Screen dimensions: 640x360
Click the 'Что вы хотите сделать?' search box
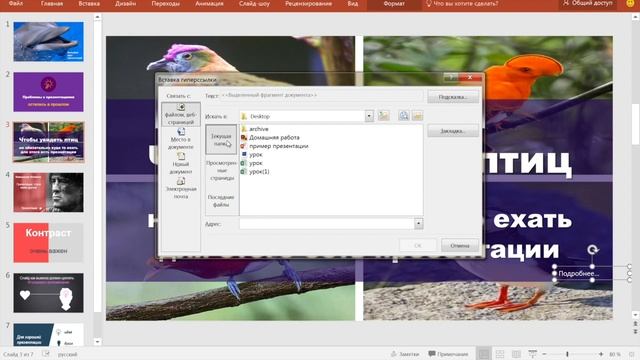click(461, 4)
